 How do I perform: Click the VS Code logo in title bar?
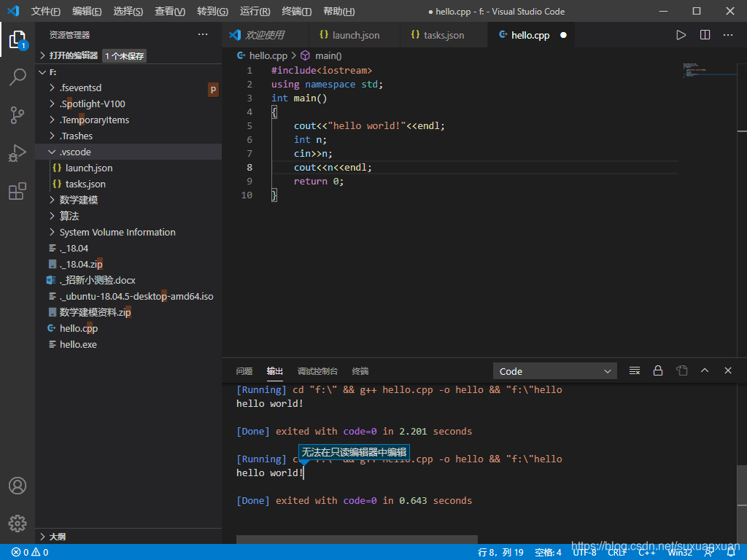(x=13, y=11)
